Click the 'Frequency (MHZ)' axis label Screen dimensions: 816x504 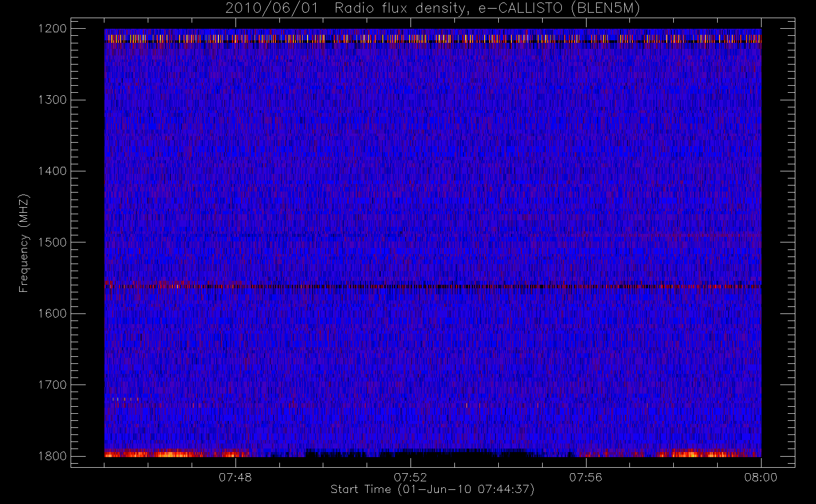tap(24, 243)
